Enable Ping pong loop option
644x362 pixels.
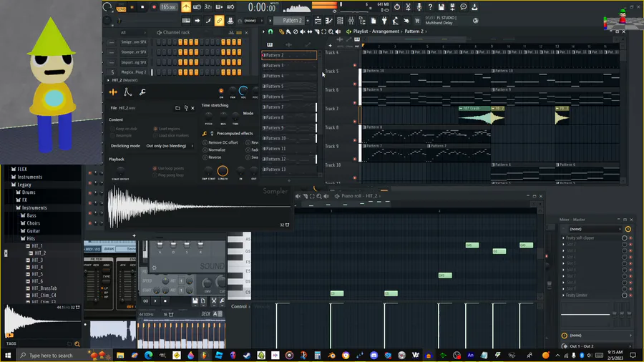coord(168,175)
